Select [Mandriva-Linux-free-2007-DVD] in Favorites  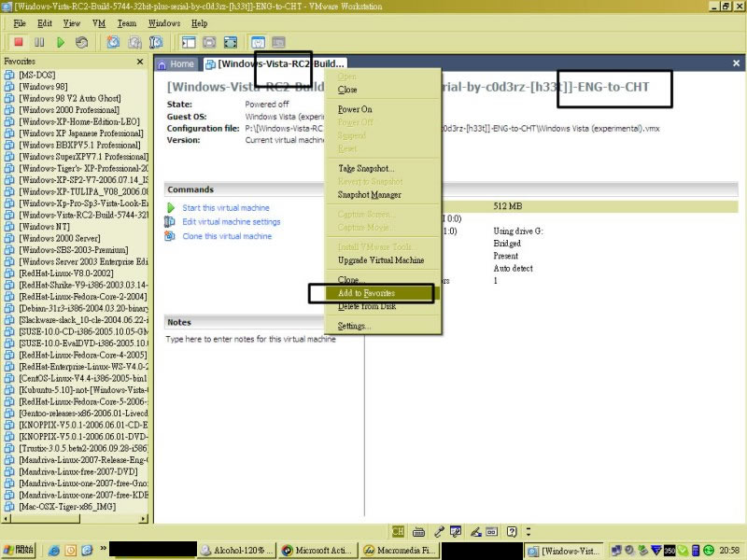(78, 472)
